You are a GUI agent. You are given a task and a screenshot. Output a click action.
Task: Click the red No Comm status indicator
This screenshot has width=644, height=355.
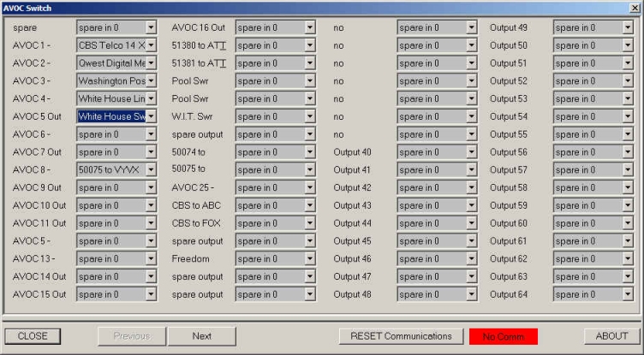(x=504, y=336)
